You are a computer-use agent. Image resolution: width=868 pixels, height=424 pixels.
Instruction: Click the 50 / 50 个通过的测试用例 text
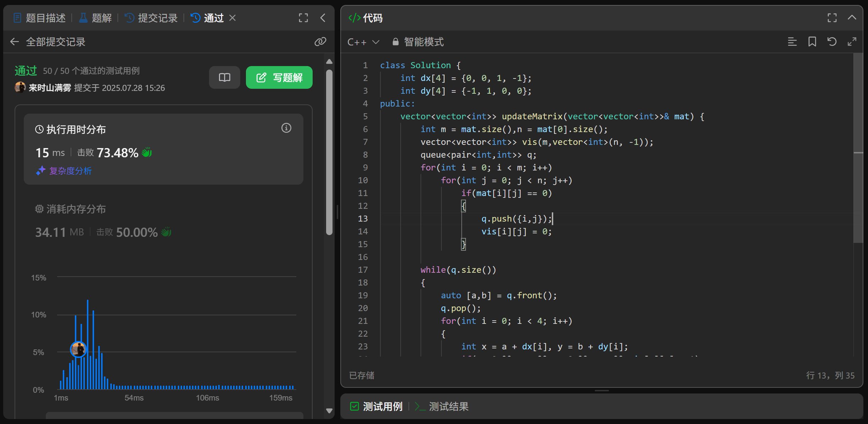(x=91, y=71)
